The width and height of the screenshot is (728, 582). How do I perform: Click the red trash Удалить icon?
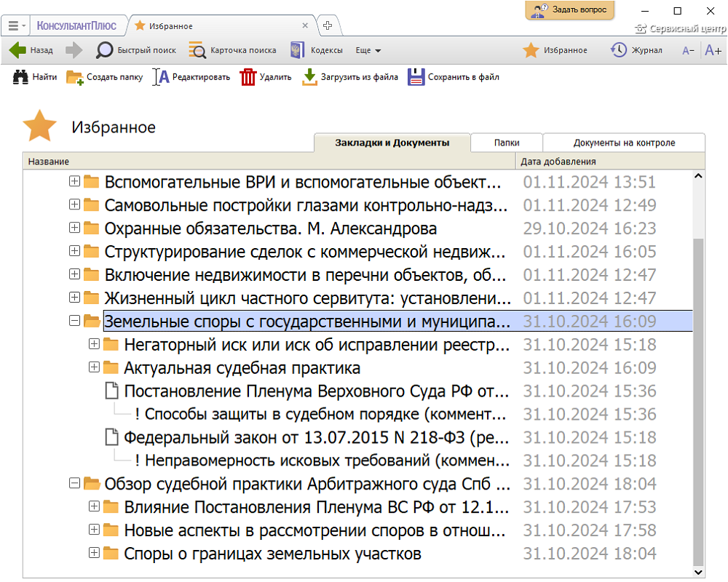click(x=248, y=77)
